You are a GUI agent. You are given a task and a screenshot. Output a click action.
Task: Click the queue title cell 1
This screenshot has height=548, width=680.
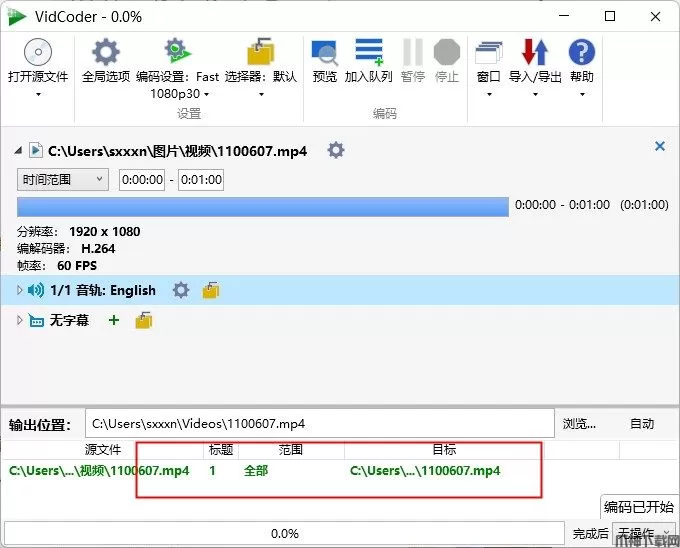pyautogui.click(x=212, y=471)
